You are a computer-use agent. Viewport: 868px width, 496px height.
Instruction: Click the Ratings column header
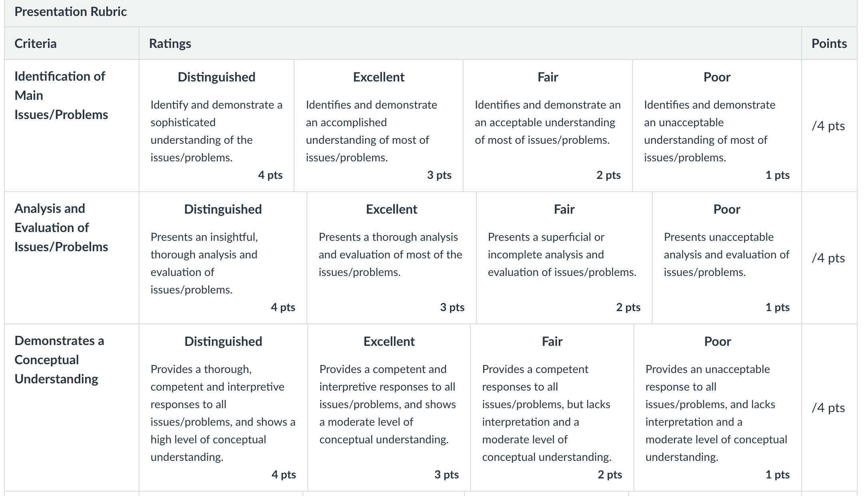tap(170, 43)
